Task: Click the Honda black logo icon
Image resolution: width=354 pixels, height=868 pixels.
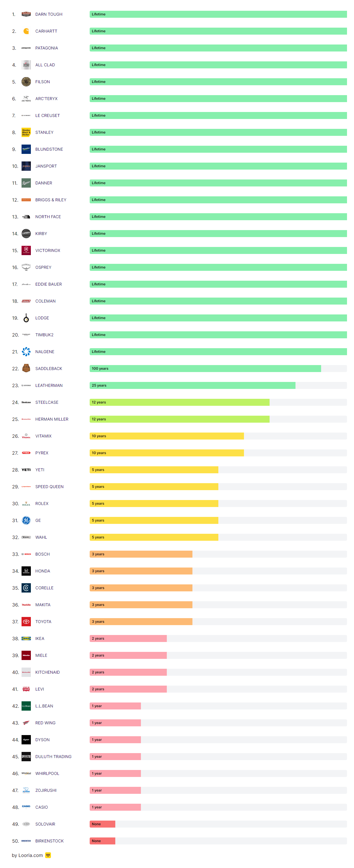Action: click(26, 571)
